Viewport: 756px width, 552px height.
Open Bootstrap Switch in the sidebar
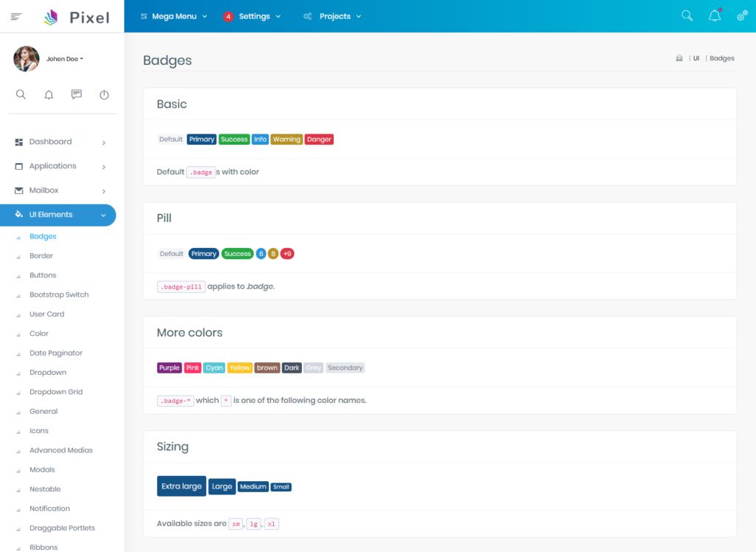point(59,294)
